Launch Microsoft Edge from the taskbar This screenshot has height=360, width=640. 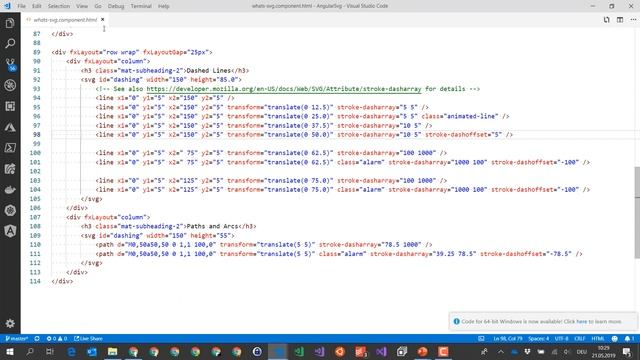point(71,351)
